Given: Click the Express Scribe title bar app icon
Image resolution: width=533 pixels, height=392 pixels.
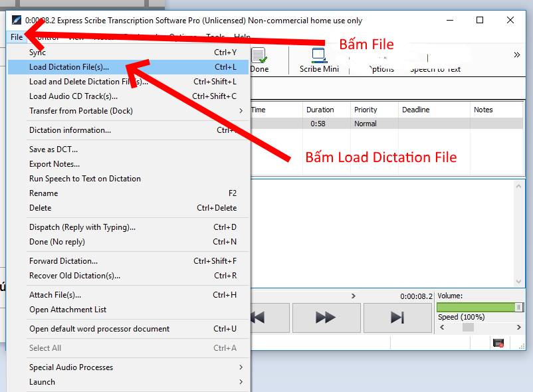Looking at the screenshot, I should [17, 20].
